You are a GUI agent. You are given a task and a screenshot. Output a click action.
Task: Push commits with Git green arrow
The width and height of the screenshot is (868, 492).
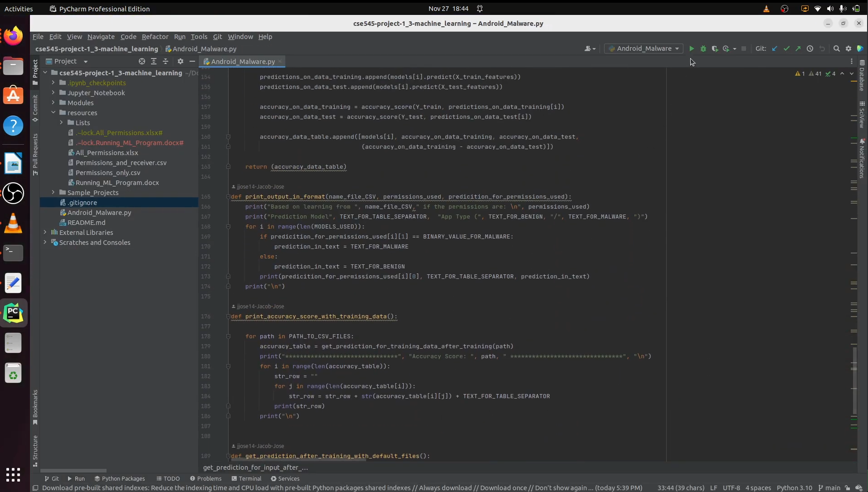798,49
